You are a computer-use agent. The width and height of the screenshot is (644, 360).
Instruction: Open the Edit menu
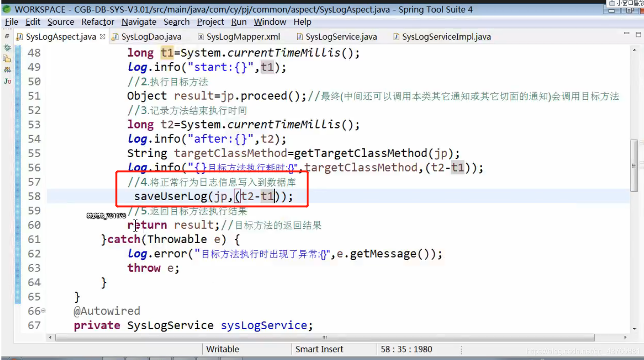[33, 22]
